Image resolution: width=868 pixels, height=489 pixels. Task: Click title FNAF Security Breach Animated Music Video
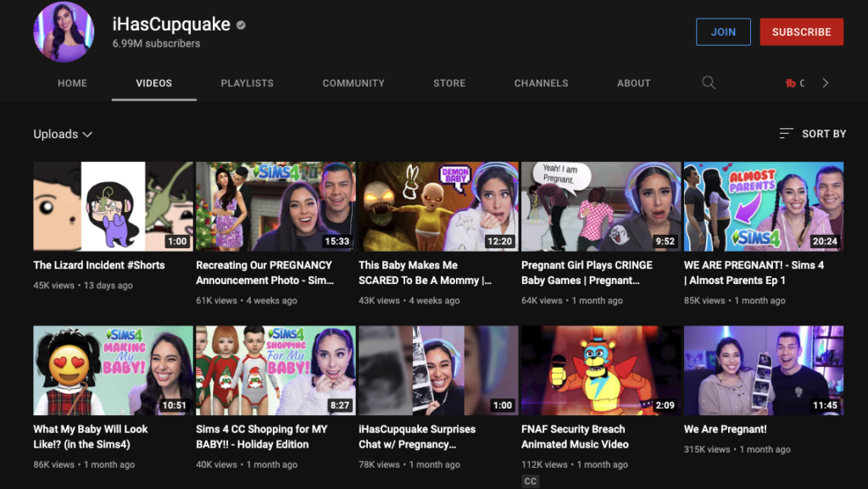point(575,436)
